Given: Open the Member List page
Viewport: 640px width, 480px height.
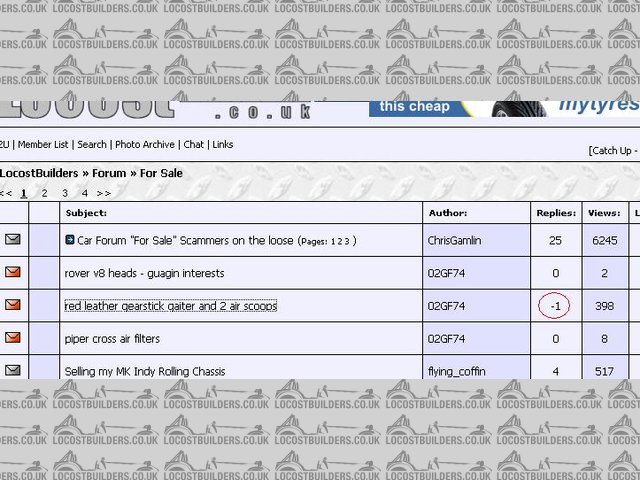Looking at the screenshot, I should pos(46,145).
